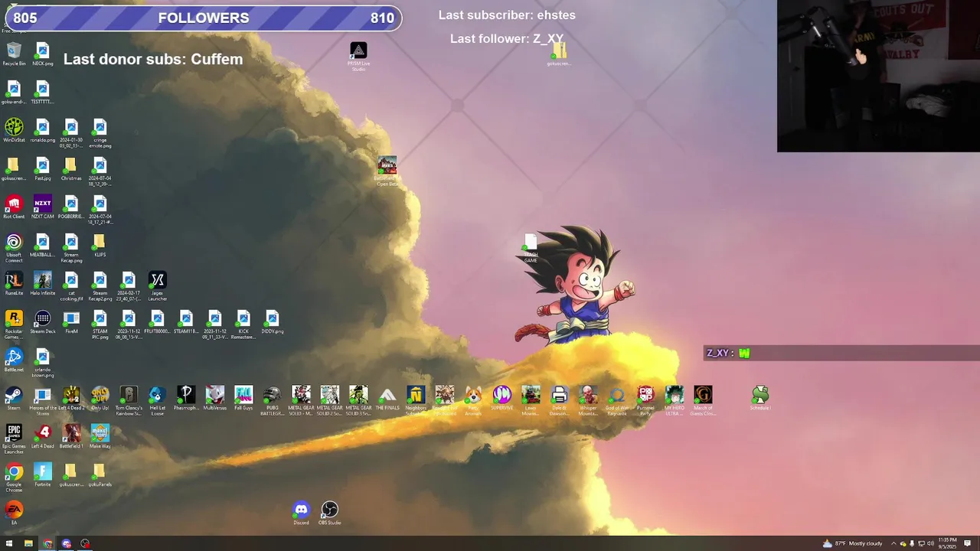Open the OBS Studio shortcut
This screenshot has width=980, height=551.
pos(329,513)
